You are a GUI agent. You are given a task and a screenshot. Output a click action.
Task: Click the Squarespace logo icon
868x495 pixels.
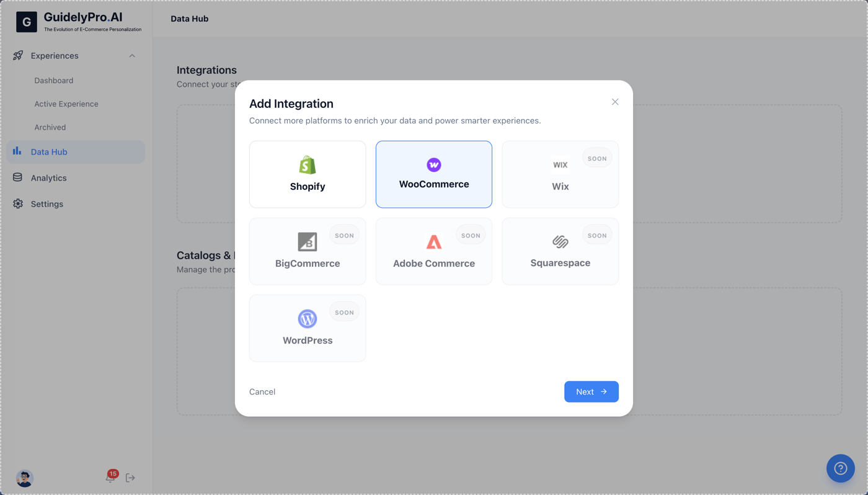coord(560,241)
